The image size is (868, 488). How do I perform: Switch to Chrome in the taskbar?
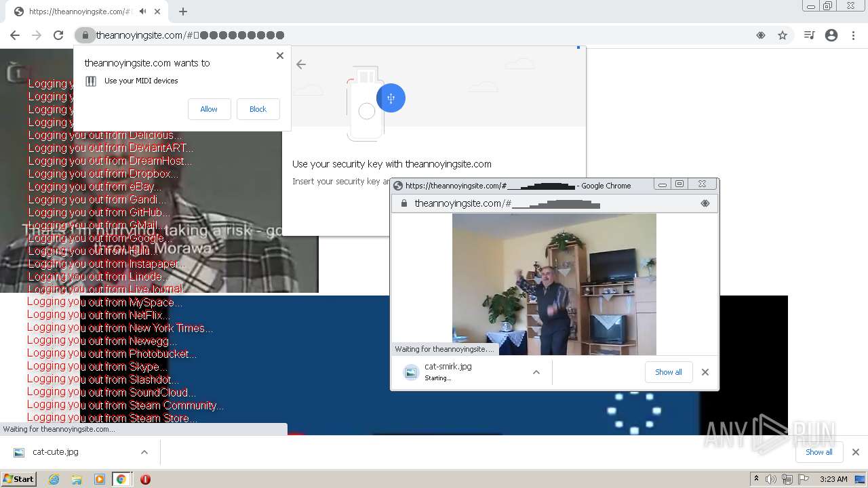tap(121, 479)
